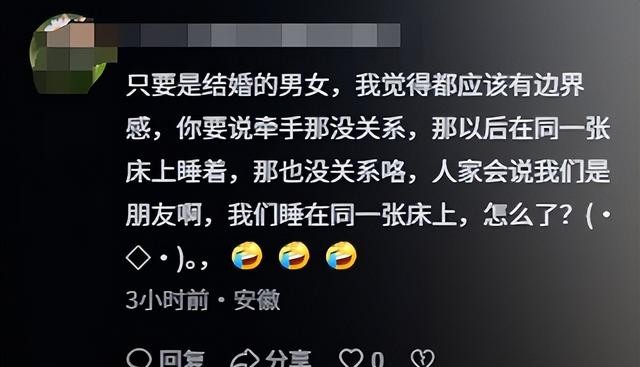Screen dimensions: 640x367
Task: Tap the speech bubble reply icon
Action: click(x=139, y=359)
